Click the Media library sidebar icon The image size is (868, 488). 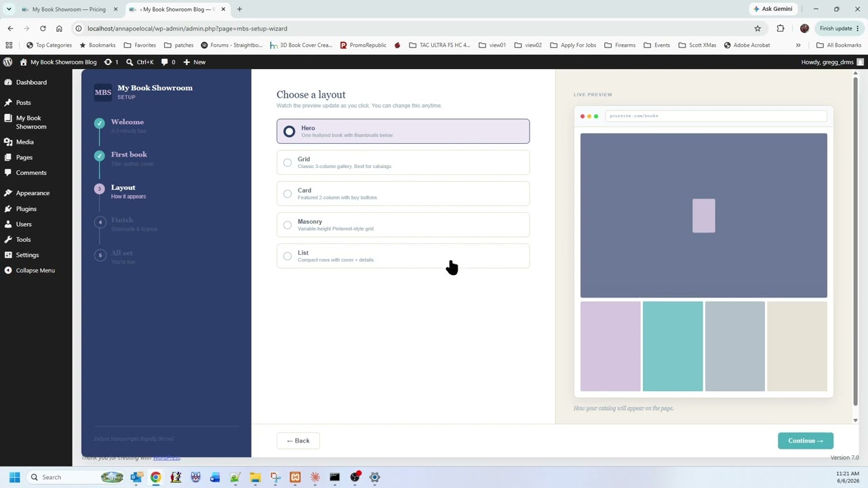point(7,142)
